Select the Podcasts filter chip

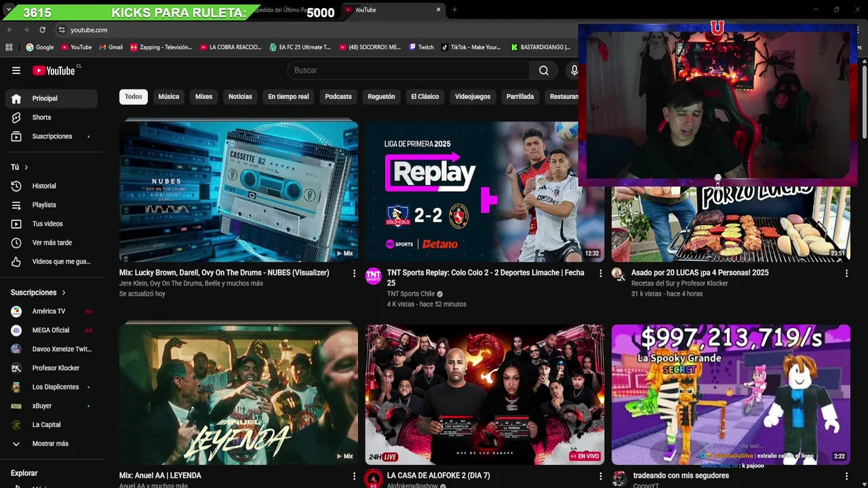(x=338, y=96)
